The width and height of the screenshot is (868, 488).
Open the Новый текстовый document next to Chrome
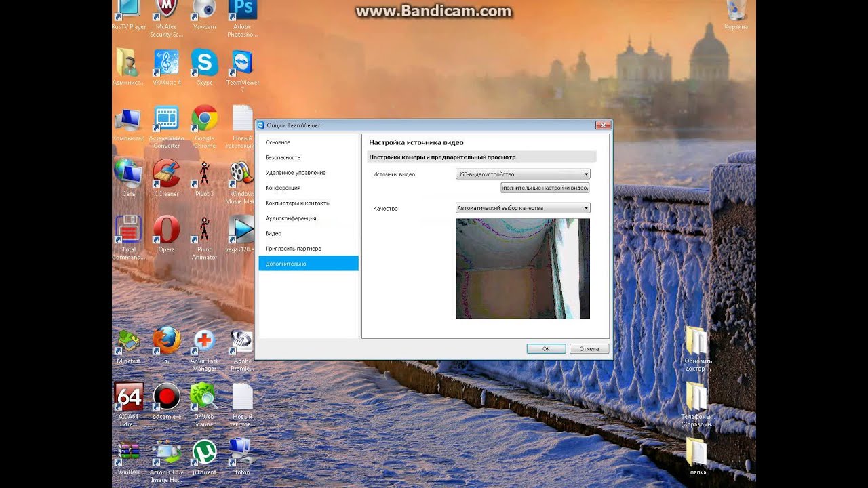click(242, 126)
